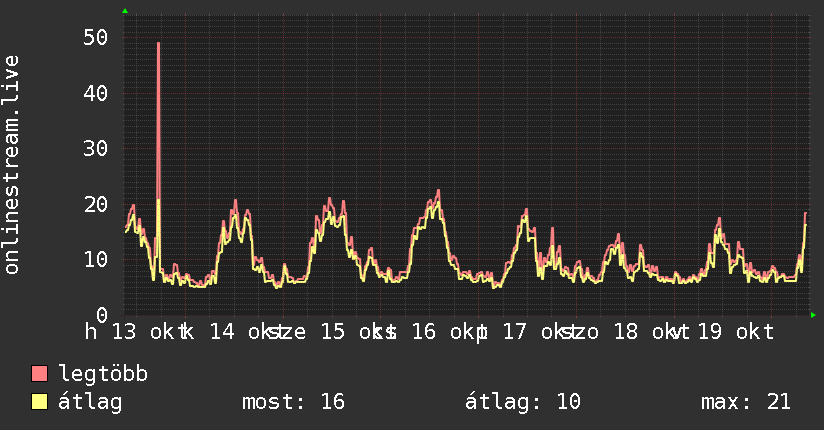This screenshot has height=430, width=824.
Task: Click the green arrow atop the y-axis
Action: (x=125, y=11)
